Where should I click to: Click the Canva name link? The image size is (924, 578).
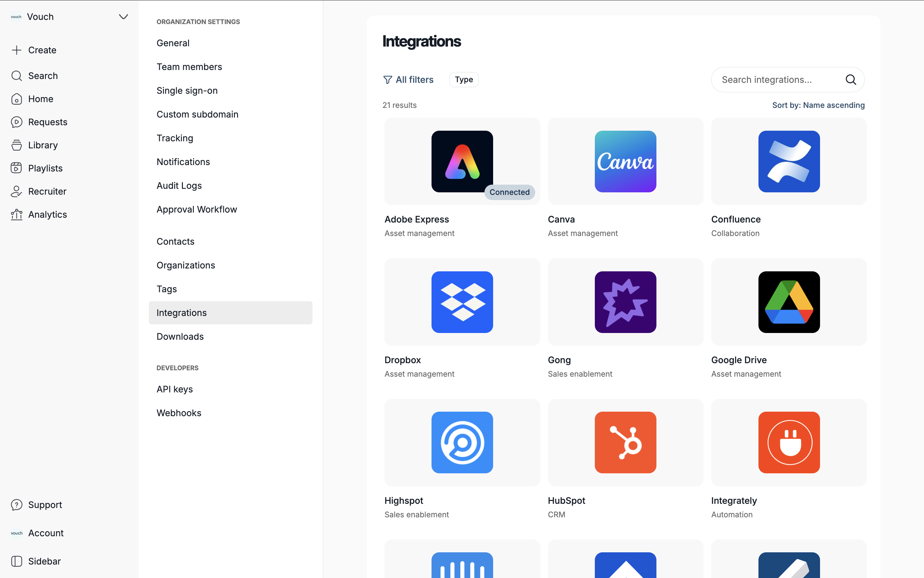(561, 219)
